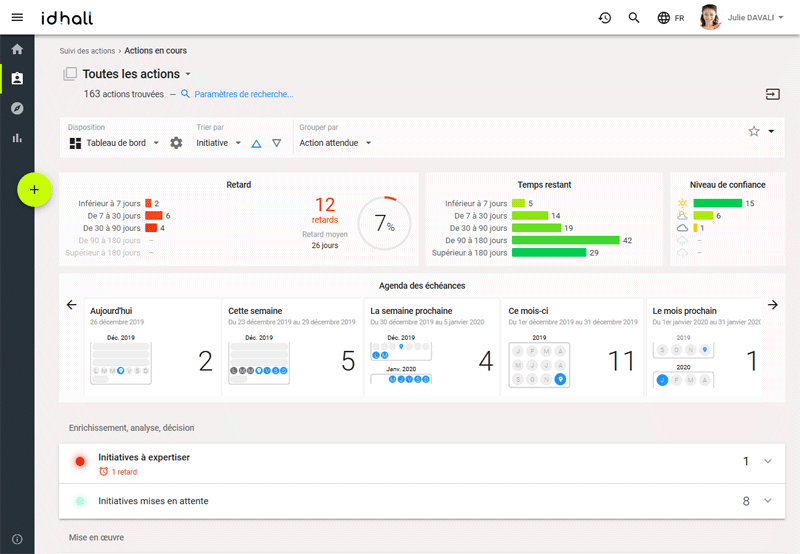Image resolution: width=800 pixels, height=554 pixels.
Task: Click the confidence bar showing 15
Action: pyautogui.click(x=717, y=203)
